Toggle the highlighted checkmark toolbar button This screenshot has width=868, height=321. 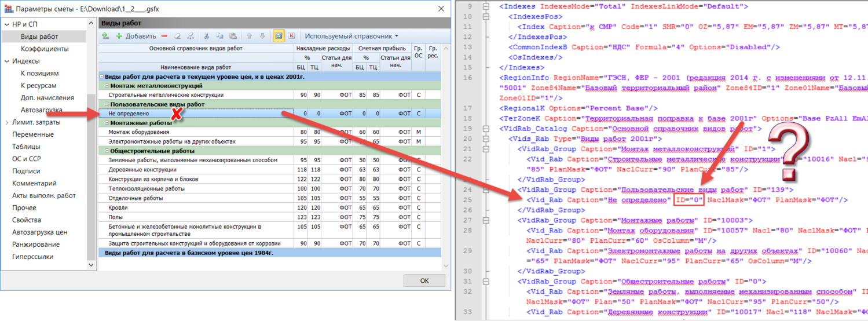click(279, 36)
